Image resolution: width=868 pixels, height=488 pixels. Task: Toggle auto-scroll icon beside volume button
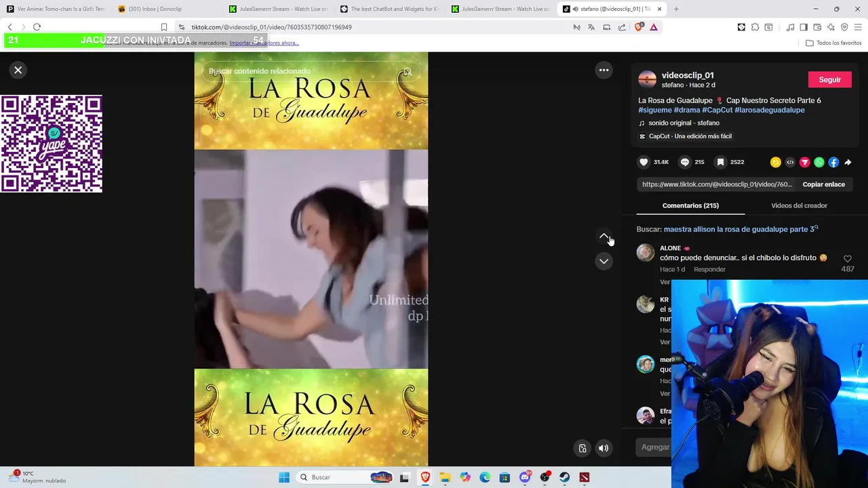click(583, 448)
